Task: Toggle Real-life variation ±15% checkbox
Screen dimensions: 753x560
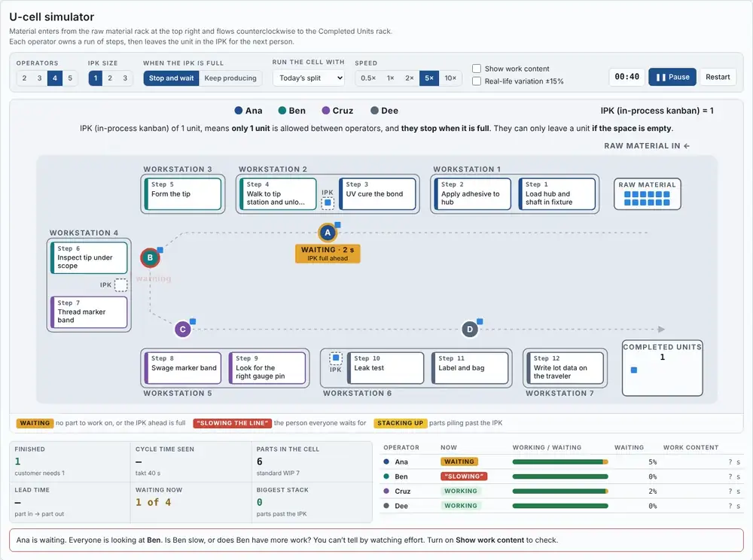Action: (x=477, y=81)
